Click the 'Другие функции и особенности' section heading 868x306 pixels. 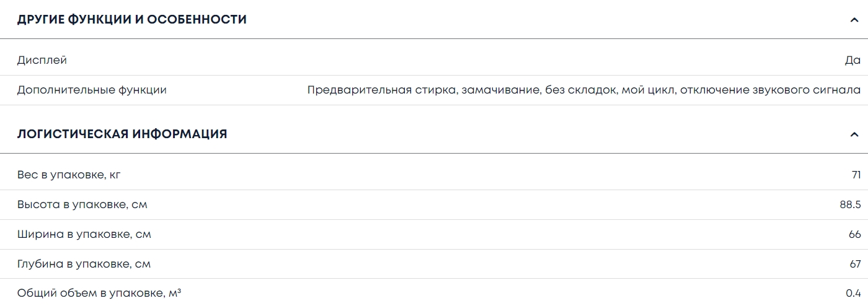point(131,20)
